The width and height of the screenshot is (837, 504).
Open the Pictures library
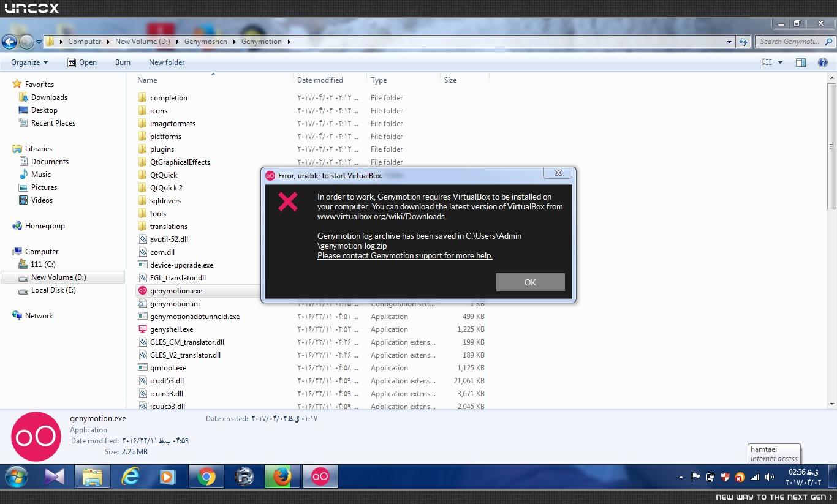[x=44, y=187]
